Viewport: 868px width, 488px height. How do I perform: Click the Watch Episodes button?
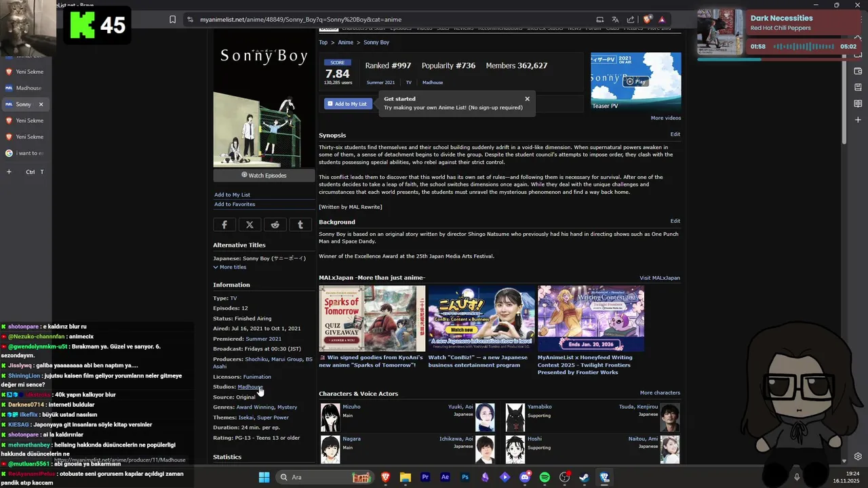tap(264, 176)
